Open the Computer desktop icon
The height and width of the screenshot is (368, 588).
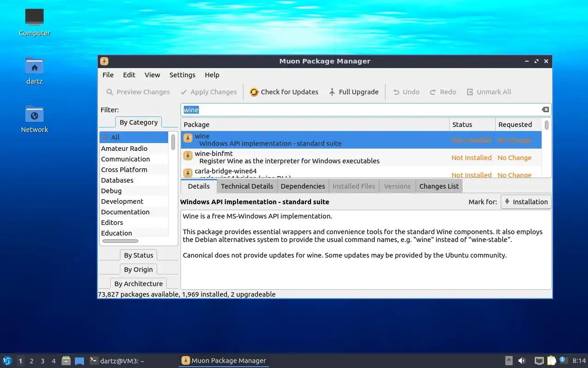34,17
